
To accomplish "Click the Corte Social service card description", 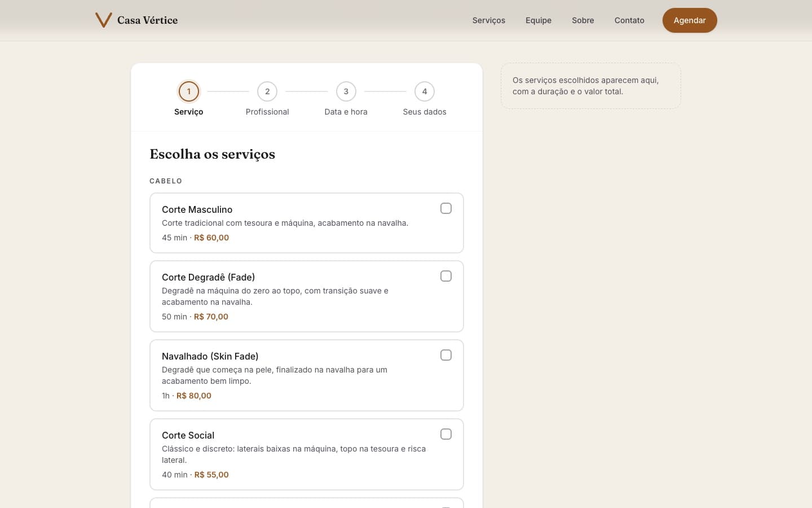I will pos(294,454).
